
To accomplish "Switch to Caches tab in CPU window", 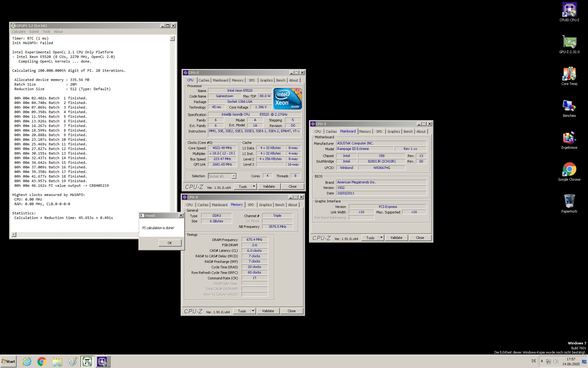I will click(x=204, y=80).
